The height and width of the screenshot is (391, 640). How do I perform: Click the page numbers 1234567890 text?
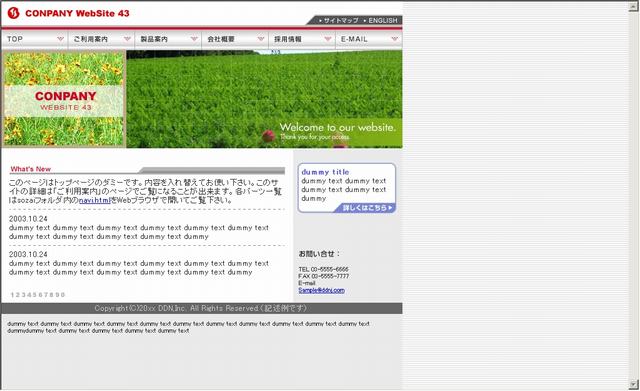pyautogui.click(x=38, y=295)
